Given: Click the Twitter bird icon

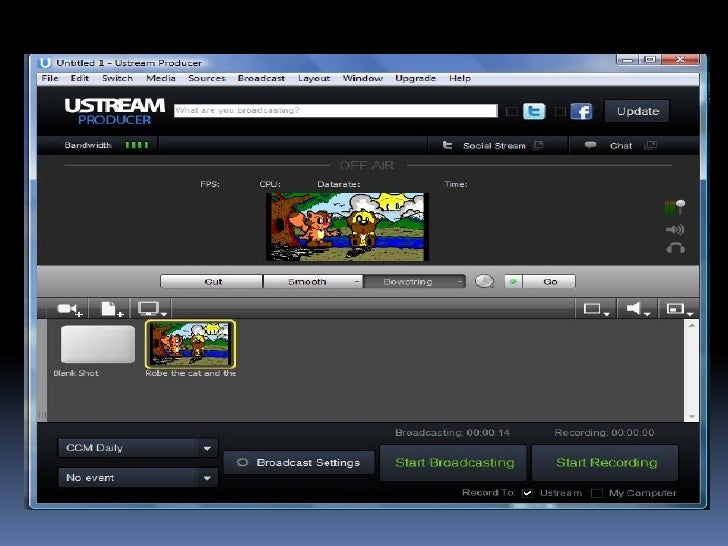Looking at the screenshot, I should coord(534,111).
